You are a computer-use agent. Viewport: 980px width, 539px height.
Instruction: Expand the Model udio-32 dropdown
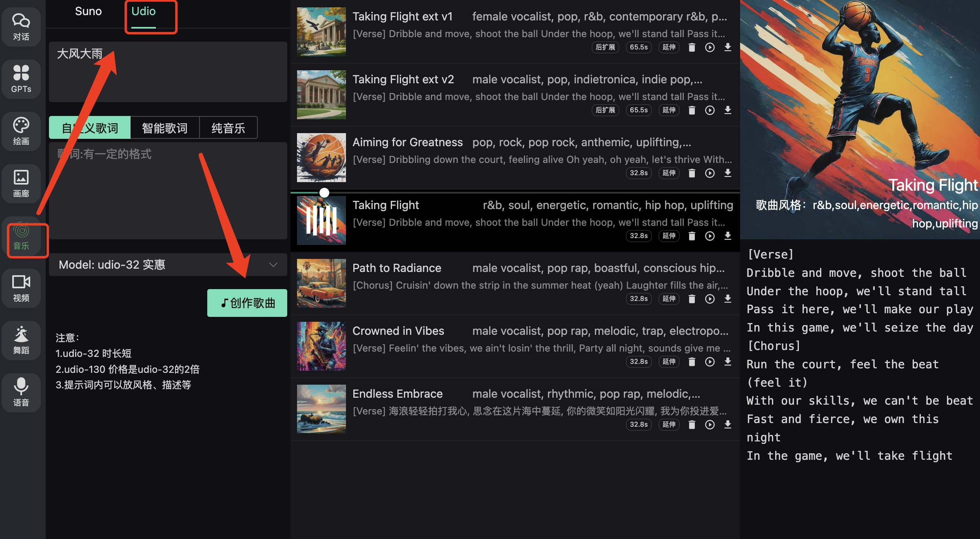pyautogui.click(x=168, y=265)
